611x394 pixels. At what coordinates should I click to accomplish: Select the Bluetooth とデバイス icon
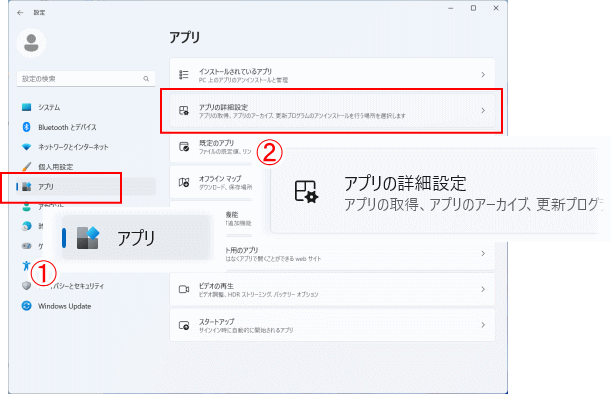[x=26, y=127]
